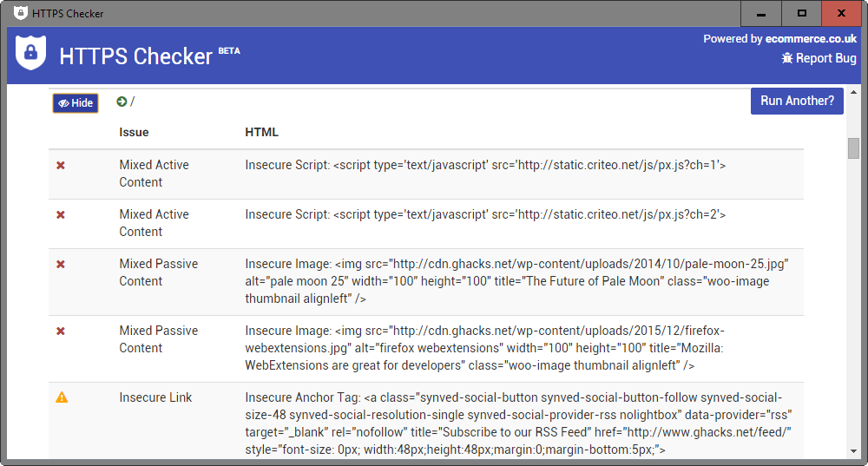868x466 pixels.
Task: Click green arrow icon next to slash path
Action: (x=122, y=102)
